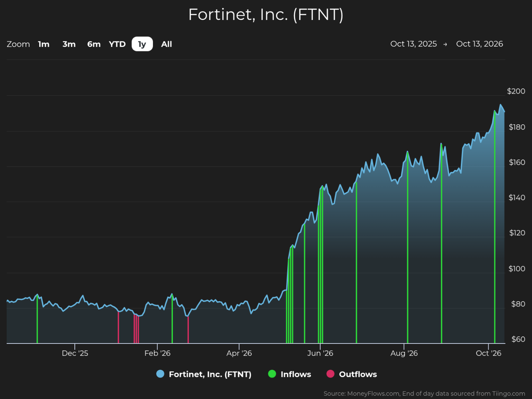The height and width of the screenshot is (399, 532).
Task: Select the YTD zoom option
Action: [117, 44]
